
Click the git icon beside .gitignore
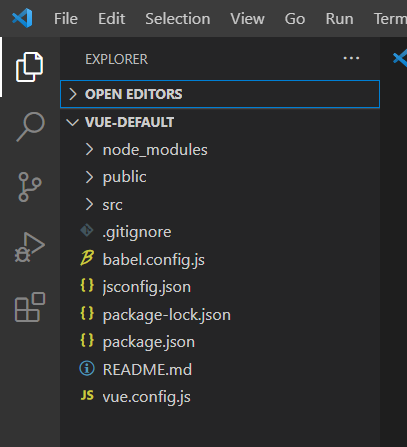pyautogui.click(x=87, y=230)
